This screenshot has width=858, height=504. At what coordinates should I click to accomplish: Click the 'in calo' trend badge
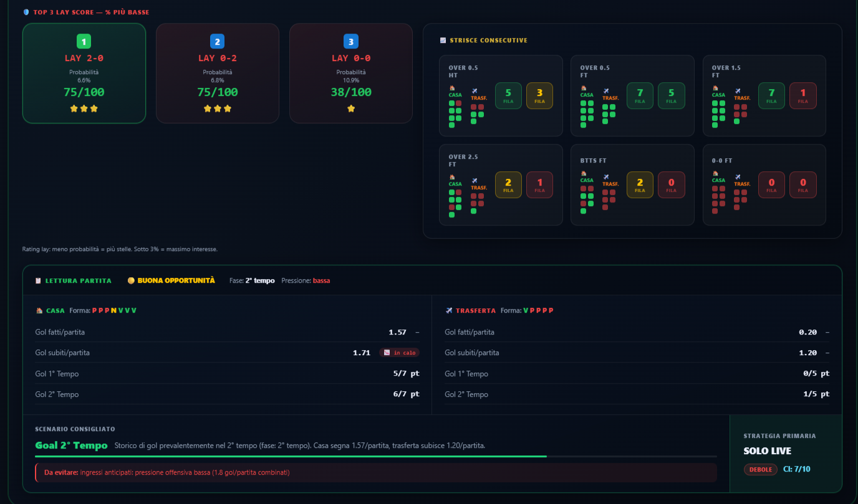(x=399, y=353)
